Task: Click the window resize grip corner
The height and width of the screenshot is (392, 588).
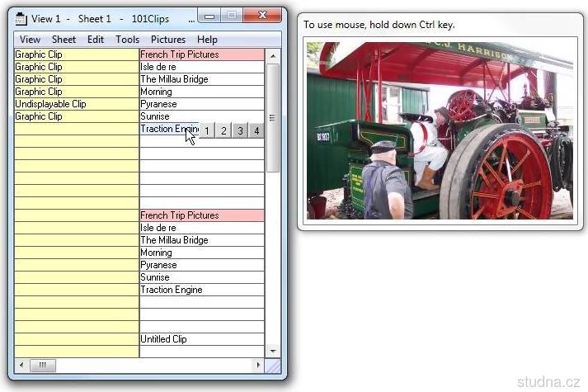Action: (x=272, y=365)
